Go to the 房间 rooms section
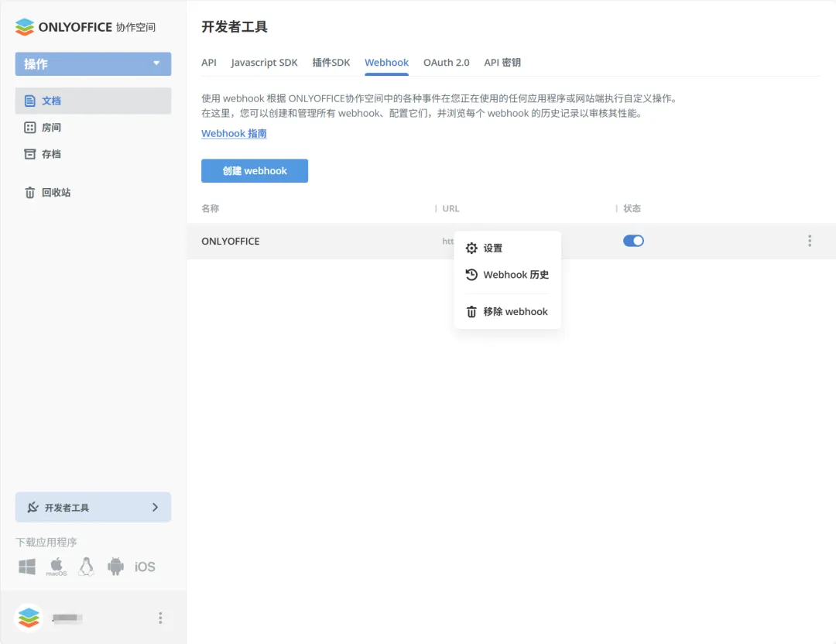 [x=43, y=128]
